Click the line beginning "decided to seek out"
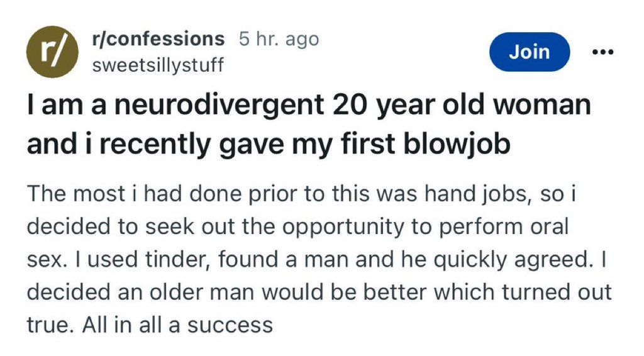The height and width of the screenshot is (356, 644). [x=297, y=228]
